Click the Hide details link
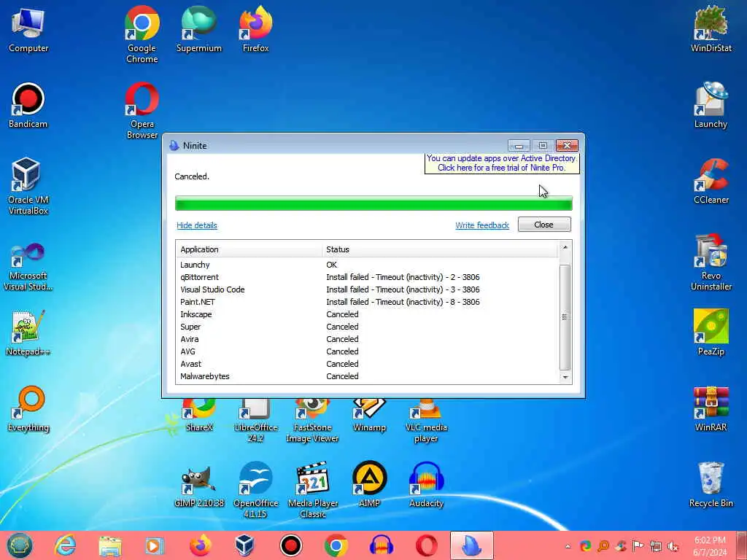This screenshot has height=560, width=747. pos(197,225)
